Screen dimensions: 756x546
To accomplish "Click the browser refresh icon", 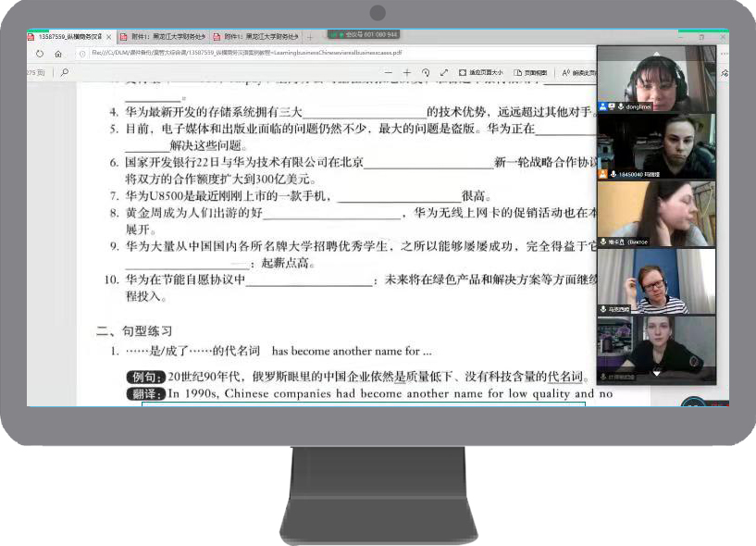I will click(x=40, y=54).
